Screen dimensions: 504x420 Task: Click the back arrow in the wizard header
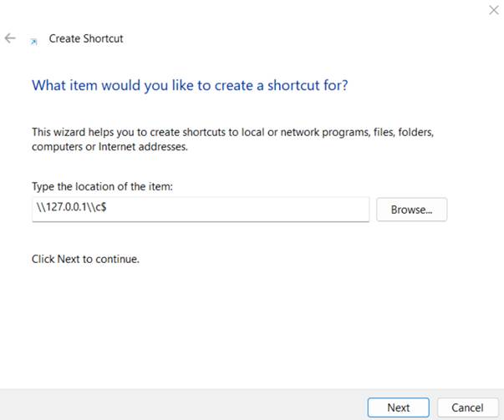10,38
